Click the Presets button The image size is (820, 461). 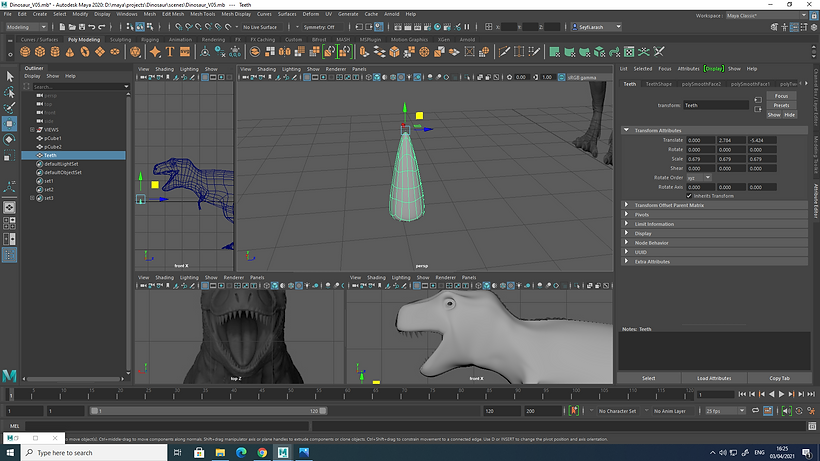(x=781, y=105)
